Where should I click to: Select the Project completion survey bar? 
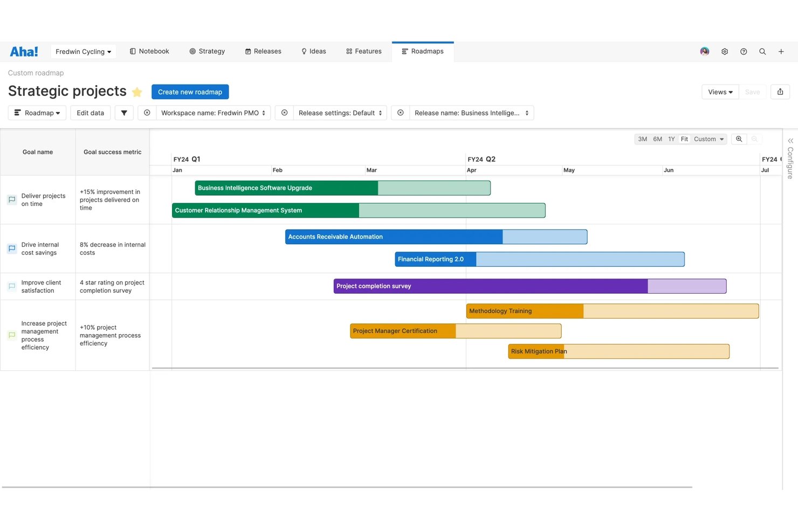530,286
